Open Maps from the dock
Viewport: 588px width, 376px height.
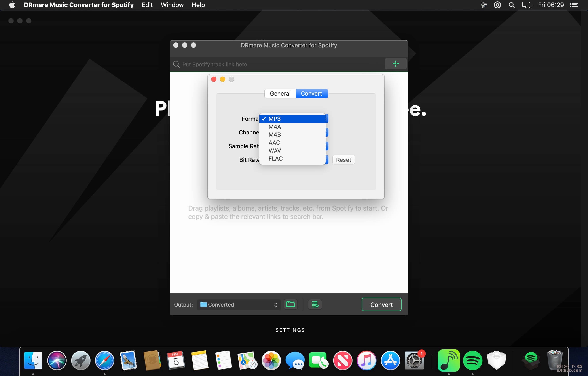247,360
